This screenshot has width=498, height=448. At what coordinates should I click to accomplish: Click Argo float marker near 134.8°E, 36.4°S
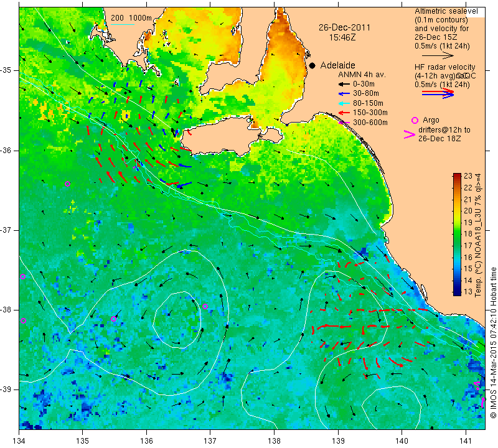pyautogui.click(x=67, y=184)
